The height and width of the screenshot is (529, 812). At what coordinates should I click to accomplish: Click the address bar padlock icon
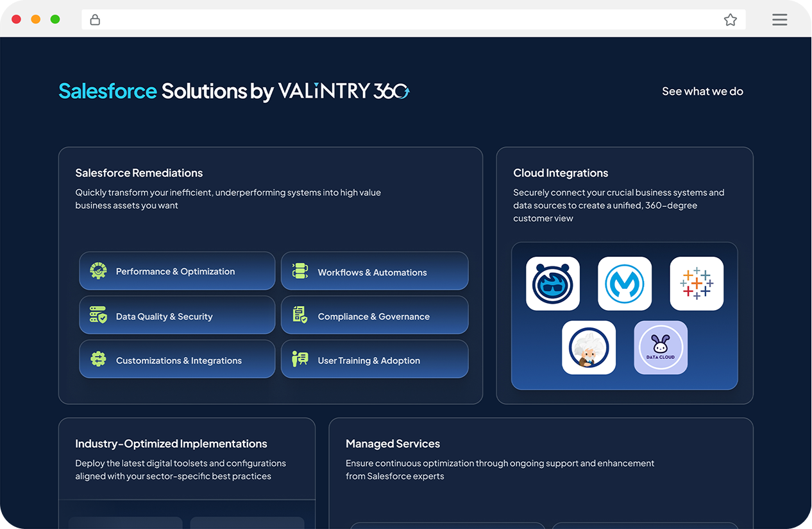pyautogui.click(x=95, y=20)
